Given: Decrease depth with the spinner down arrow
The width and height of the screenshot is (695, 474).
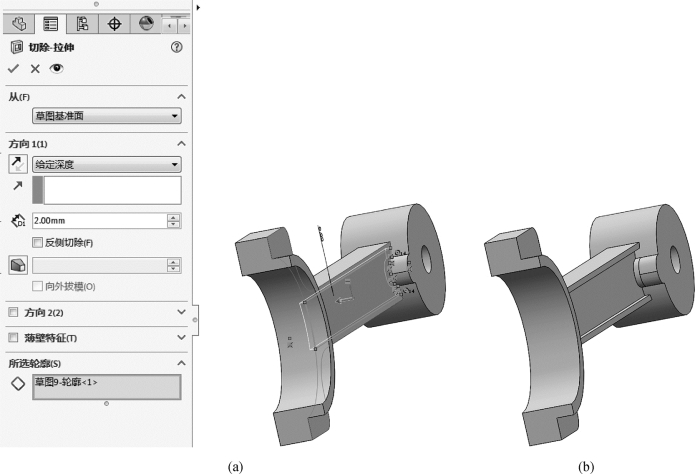Looking at the screenshot, I should click(x=174, y=224).
